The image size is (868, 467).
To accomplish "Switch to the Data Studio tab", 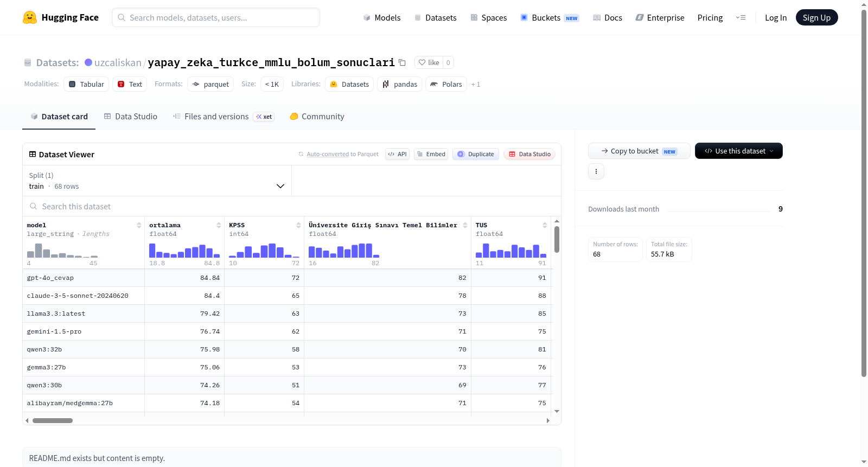I will tap(130, 116).
